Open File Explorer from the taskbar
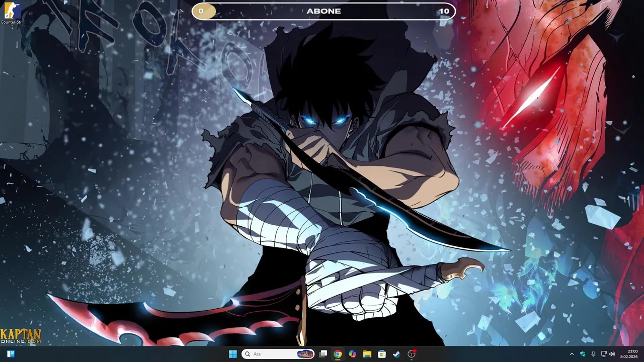This screenshot has width=644, height=362. point(367,354)
